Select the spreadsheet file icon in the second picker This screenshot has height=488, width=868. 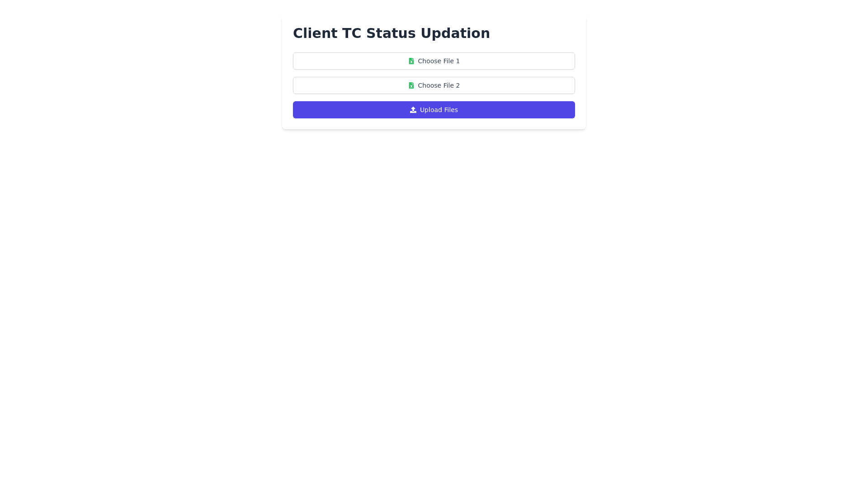coord(411,85)
